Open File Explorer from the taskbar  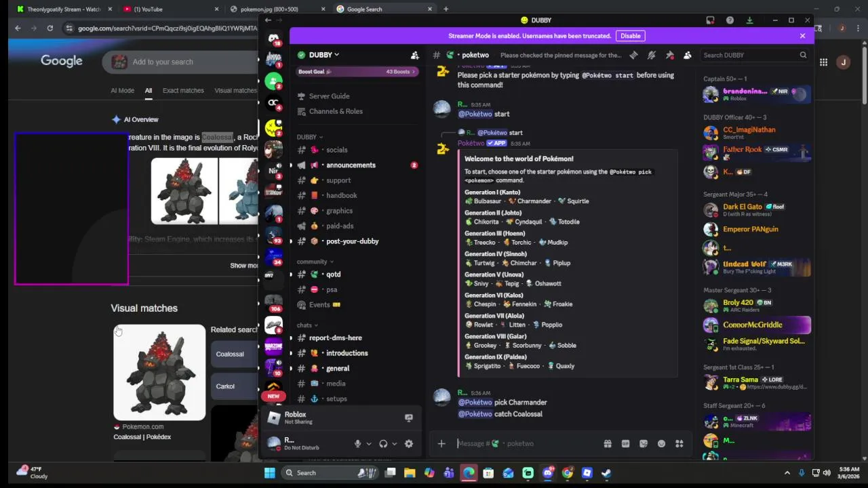coord(410,473)
